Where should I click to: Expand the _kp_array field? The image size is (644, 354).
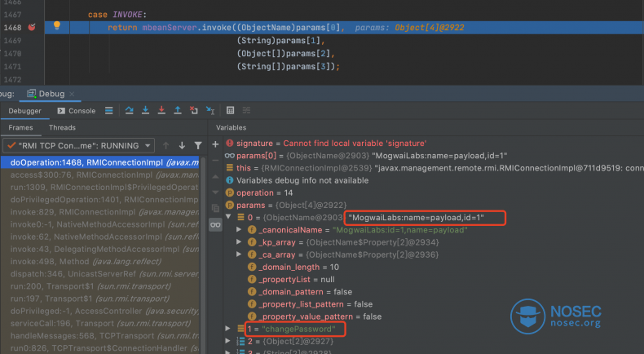[x=239, y=241]
